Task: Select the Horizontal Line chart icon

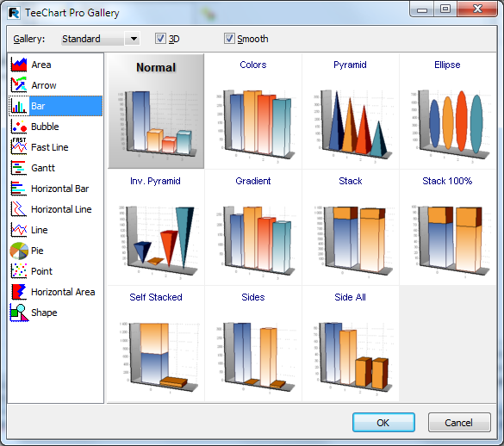Action: [x=19, y=209]
